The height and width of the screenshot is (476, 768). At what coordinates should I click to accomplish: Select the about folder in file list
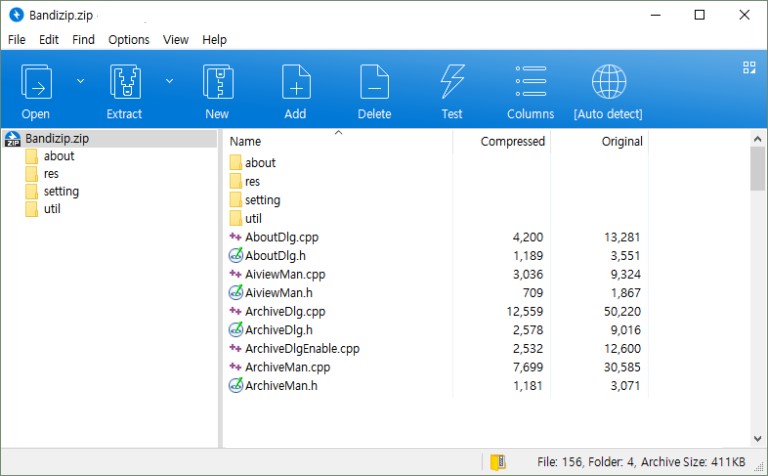pyautogui.click(x=260, y=163)
